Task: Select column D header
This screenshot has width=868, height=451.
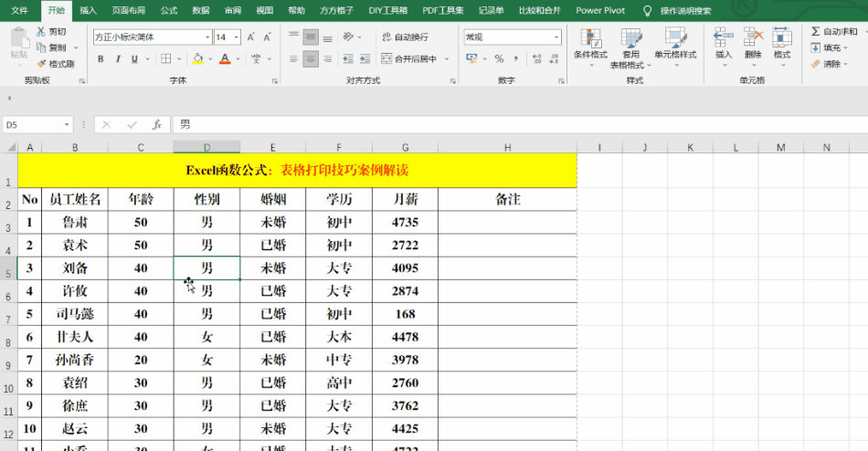Action: click(206, 147)
